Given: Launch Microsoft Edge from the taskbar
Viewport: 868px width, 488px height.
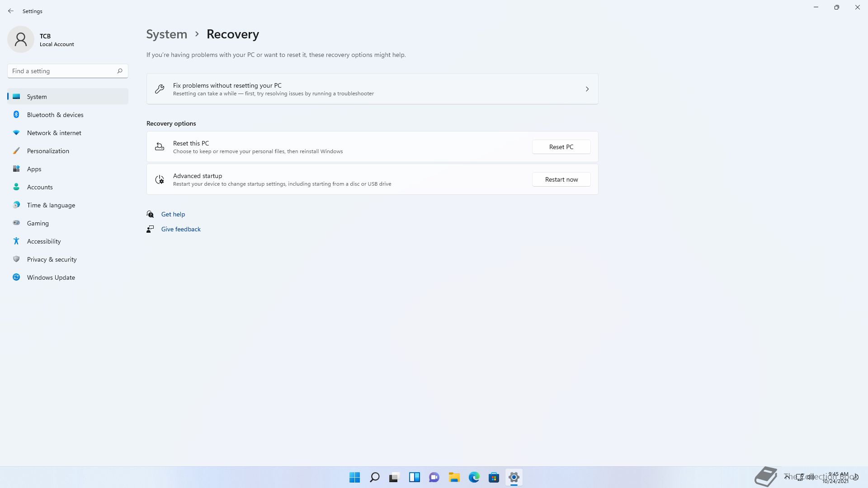Looking at the screenshot, I should 474,477.
